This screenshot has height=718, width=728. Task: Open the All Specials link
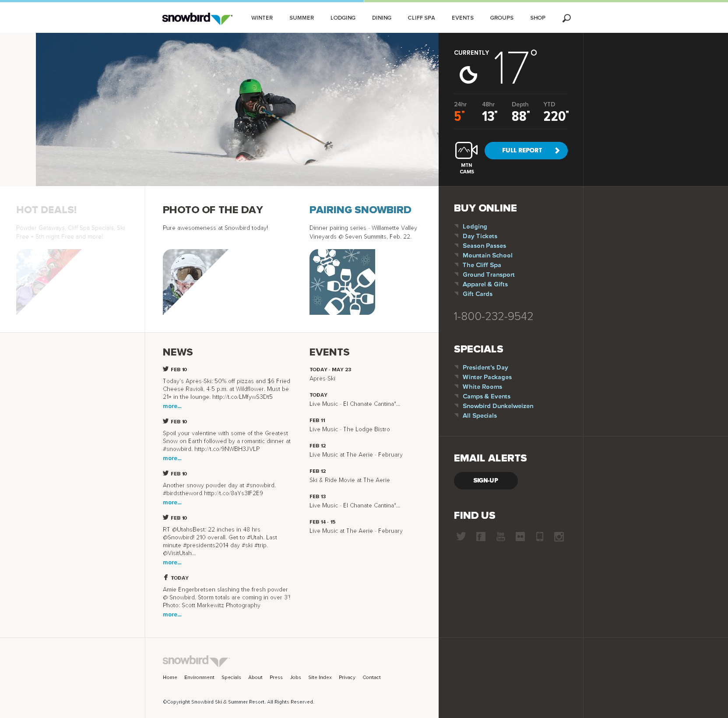coord(480,415)
